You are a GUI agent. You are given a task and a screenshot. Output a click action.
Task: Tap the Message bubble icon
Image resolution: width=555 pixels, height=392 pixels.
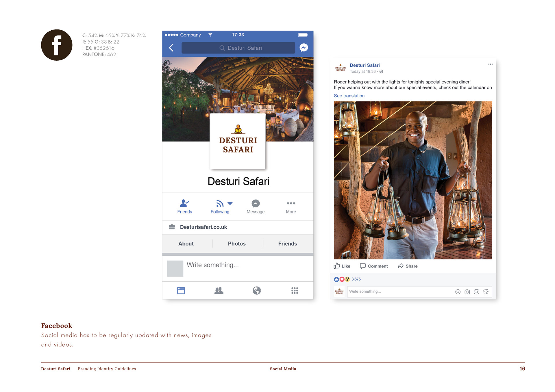click(256, 204)
